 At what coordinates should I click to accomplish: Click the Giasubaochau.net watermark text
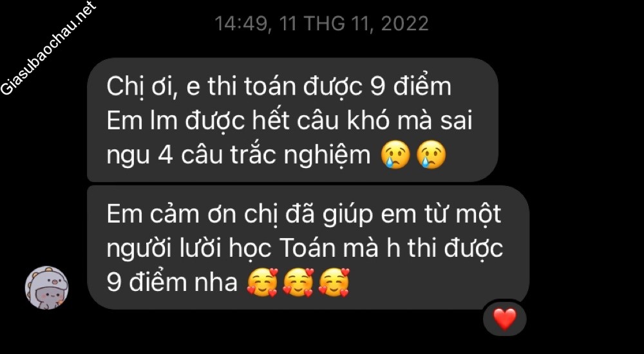[49, 48]
